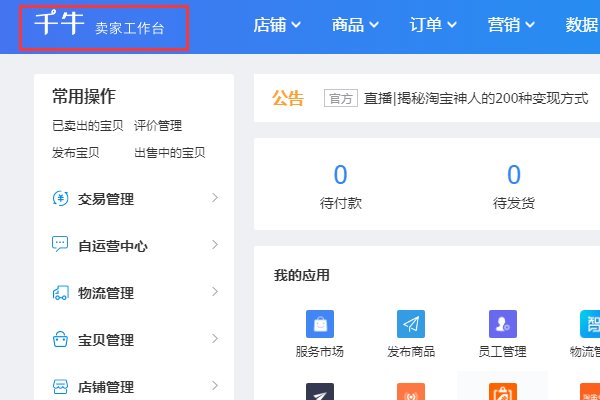
Task: Expand the 物流管理 chevron arrow
Action: [x=215, y=292]
